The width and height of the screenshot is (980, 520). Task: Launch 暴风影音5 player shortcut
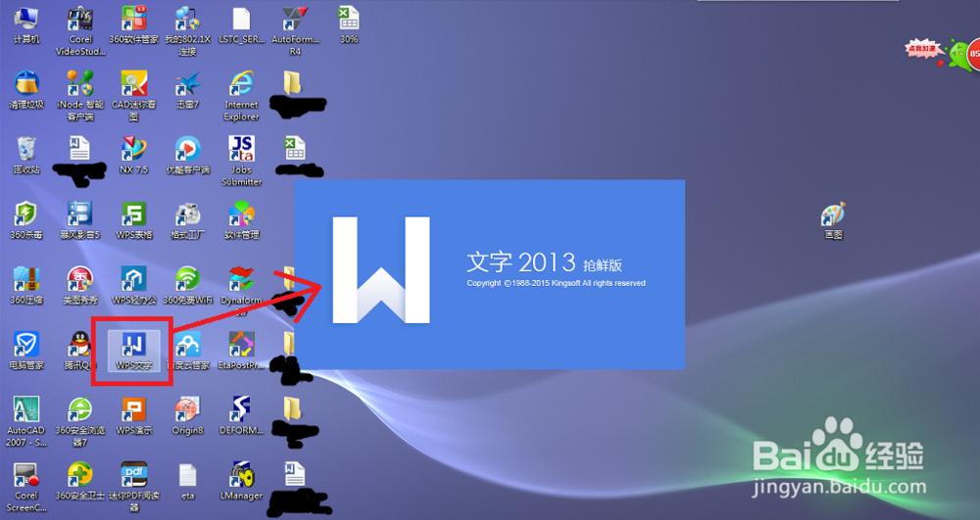click(x=80, y=220)
